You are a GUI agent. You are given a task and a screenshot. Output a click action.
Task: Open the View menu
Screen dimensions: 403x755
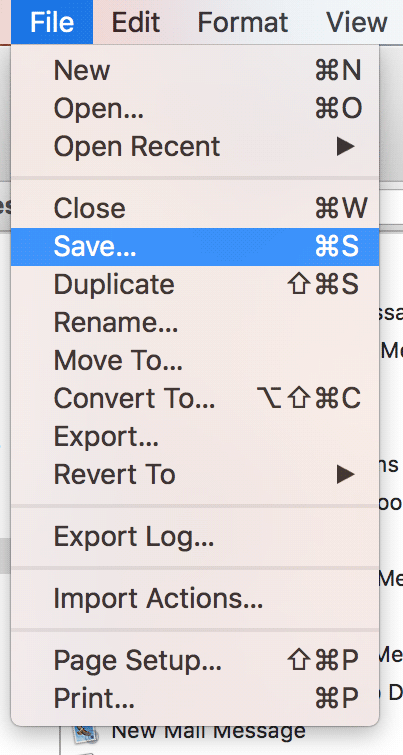(357, 22)
